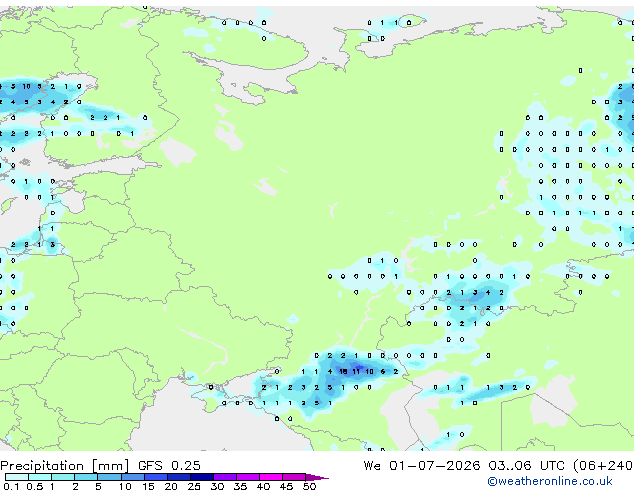The width and height of the screenshot is (634, 490).
Task: Click the '15' legend scale label
Action: (x=148, y=486)
